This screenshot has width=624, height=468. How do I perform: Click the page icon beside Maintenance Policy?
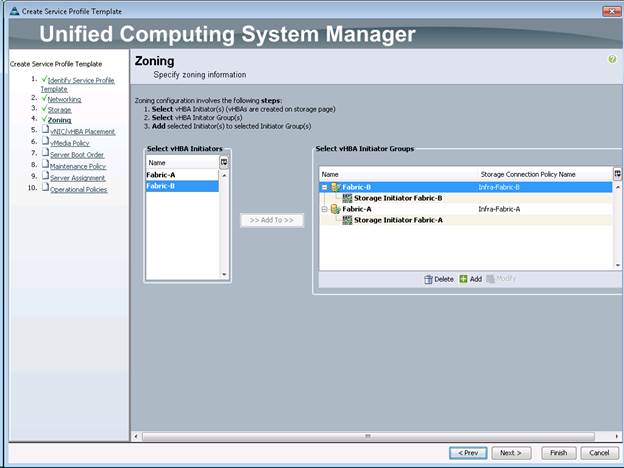pyautogui.click(x=46, y=165)
